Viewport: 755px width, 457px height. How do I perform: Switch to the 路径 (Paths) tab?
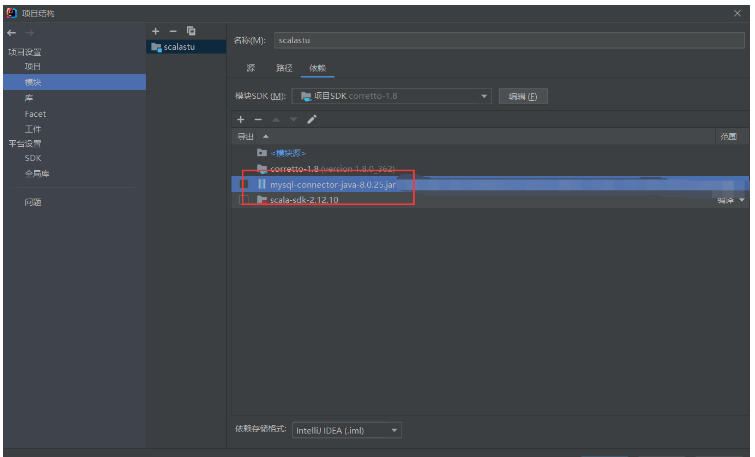(284, 68)
